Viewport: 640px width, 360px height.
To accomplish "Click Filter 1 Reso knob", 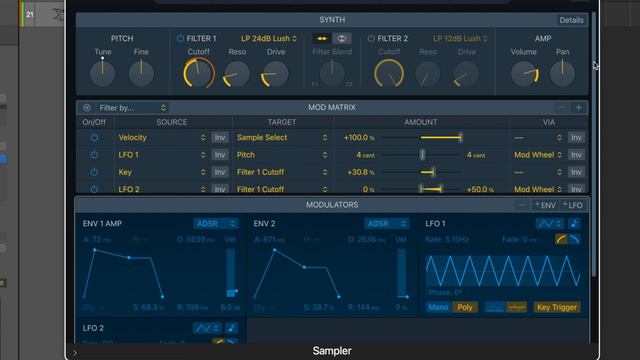I will pyautogui.click(x=237, y=74).
